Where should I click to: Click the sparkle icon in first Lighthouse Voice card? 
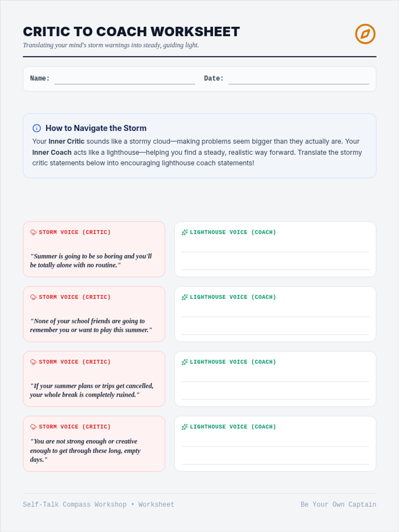[185, 232]
